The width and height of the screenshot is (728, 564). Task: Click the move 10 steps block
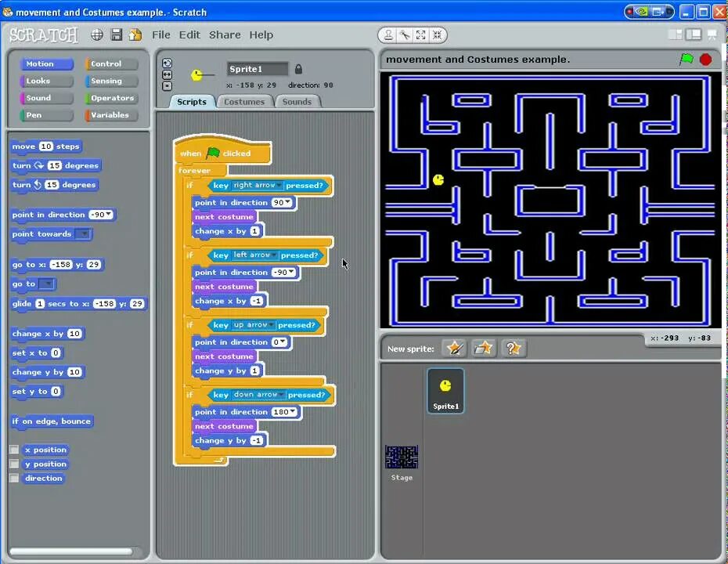(x=46, y=146)
